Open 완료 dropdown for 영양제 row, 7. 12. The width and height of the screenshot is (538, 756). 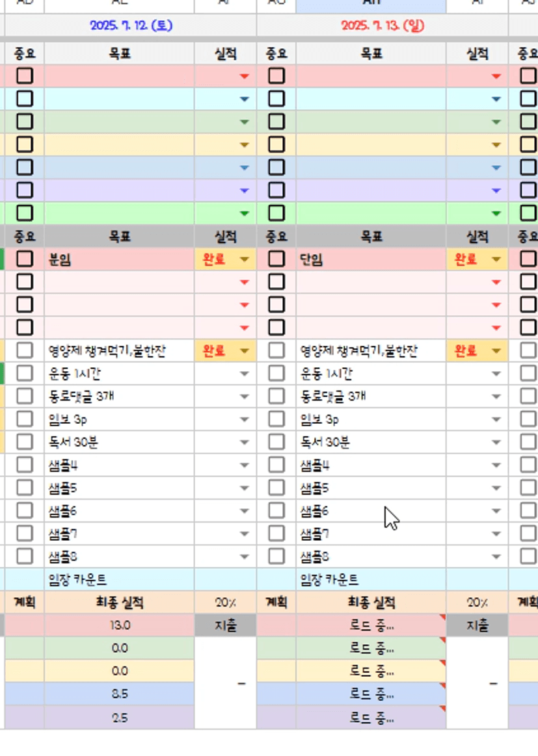click(x=244, y=351)
